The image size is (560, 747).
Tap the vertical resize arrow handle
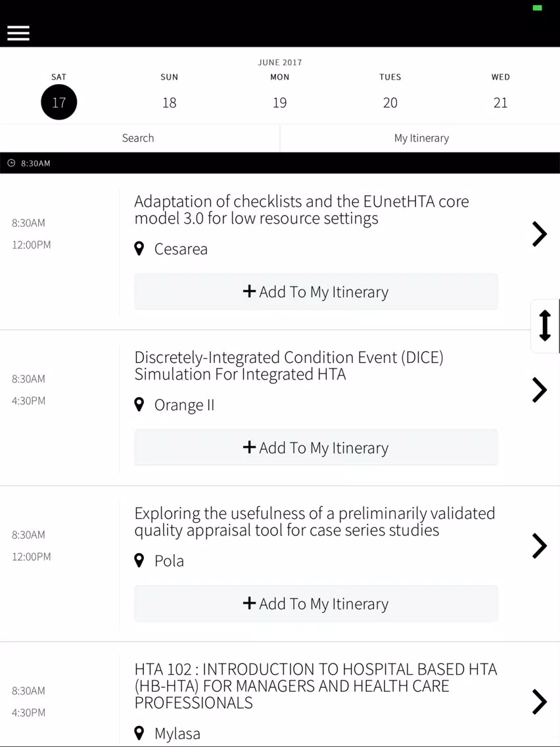coord(546,326)
